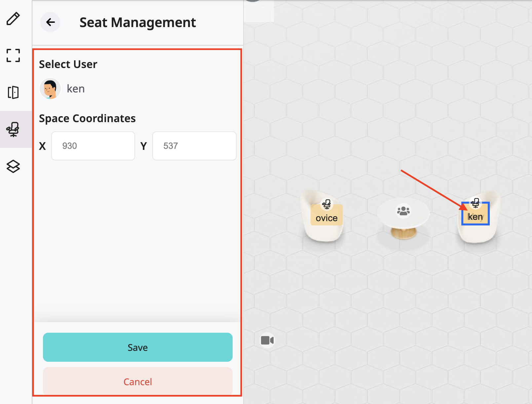Select ken from the user list
The image size is (532, 404).
[76, 88]
